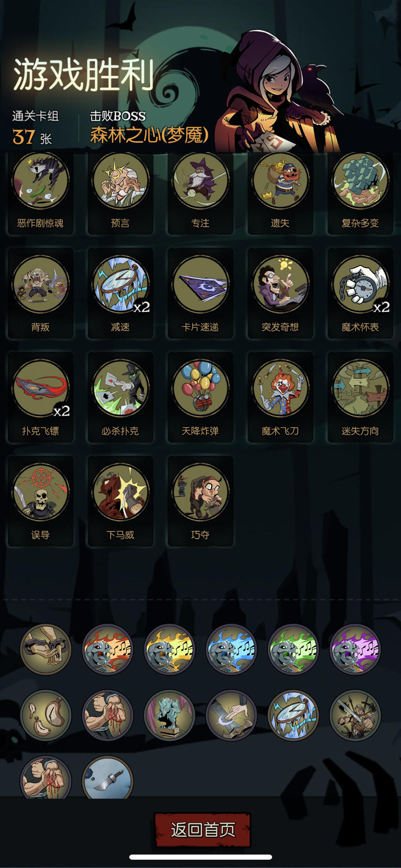Select the purple flame skull relic

coord(355,649)
